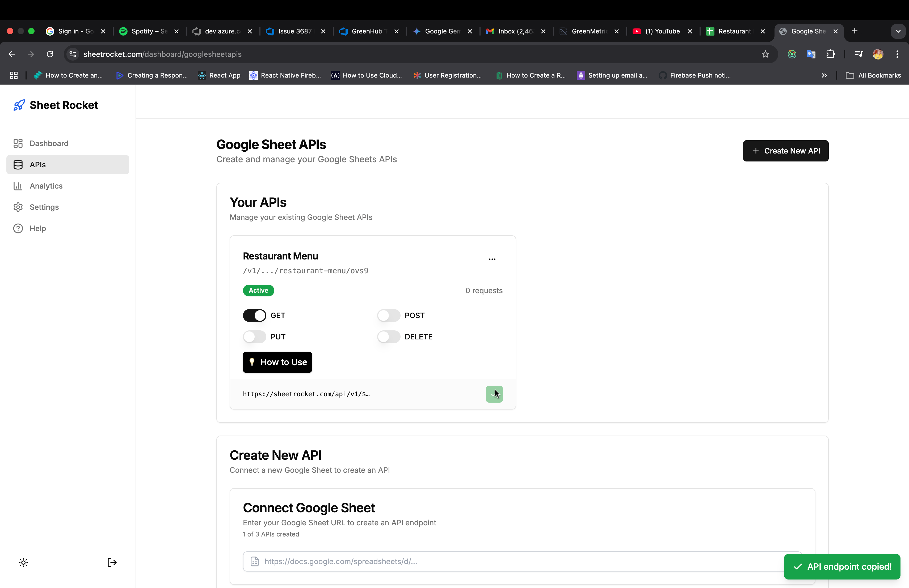
Task: Click the https://sheetrocket.com/api/v1/$… endpoint text
Action: (306, 394)
